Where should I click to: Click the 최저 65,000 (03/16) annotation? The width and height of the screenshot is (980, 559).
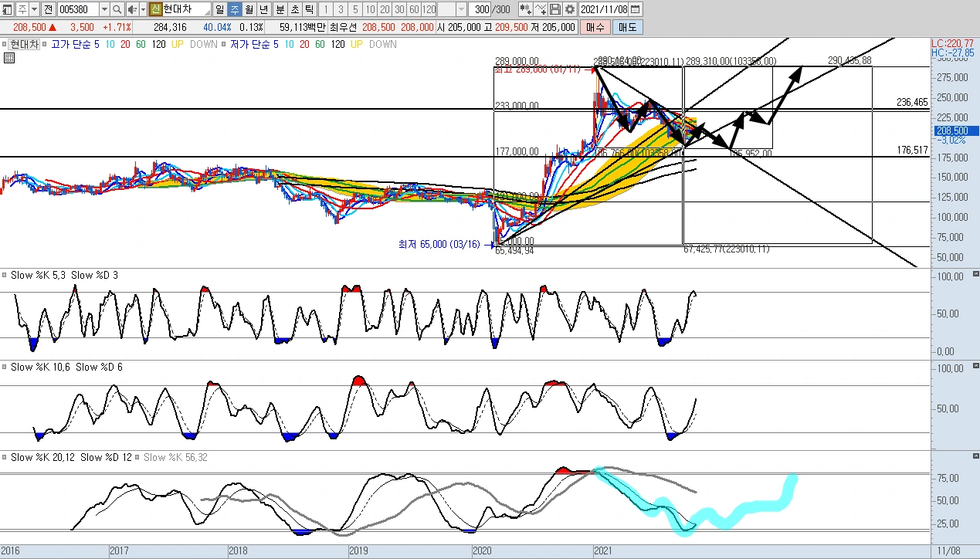pos(439,244)
